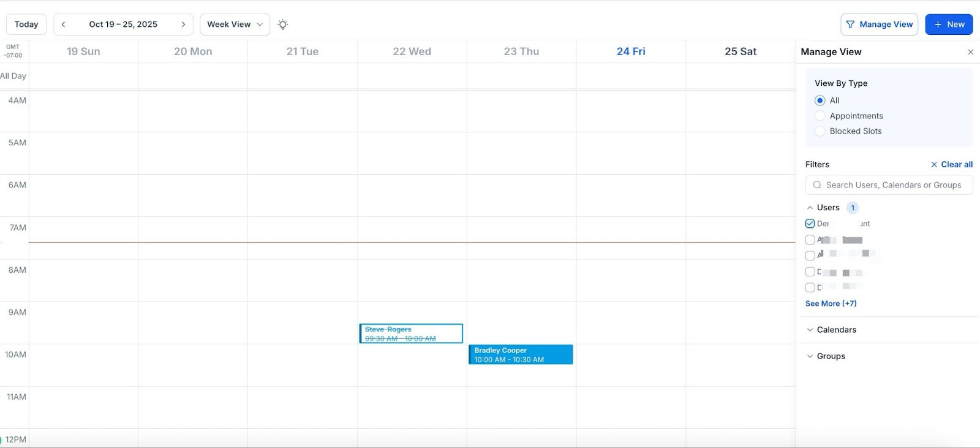Click the search magnifier icon in Filters
This screenshot has width=980, height=448.
816,185
